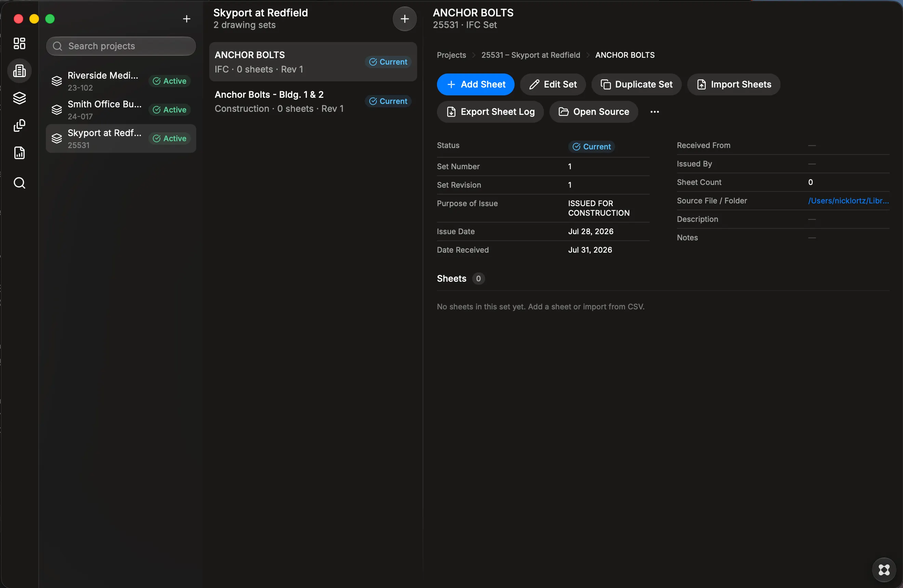Open the more actions ellipsis menu
Image resolution: width=903 pixels, height=588 pixels.
coord(654,111)
